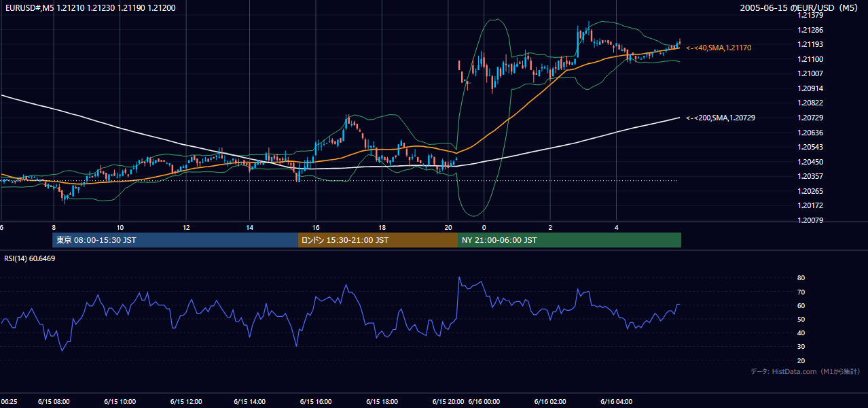Viewport: 868px width, 408px height.
Task: Click the 6/16 02:00 date label
Action: (551, 402)
